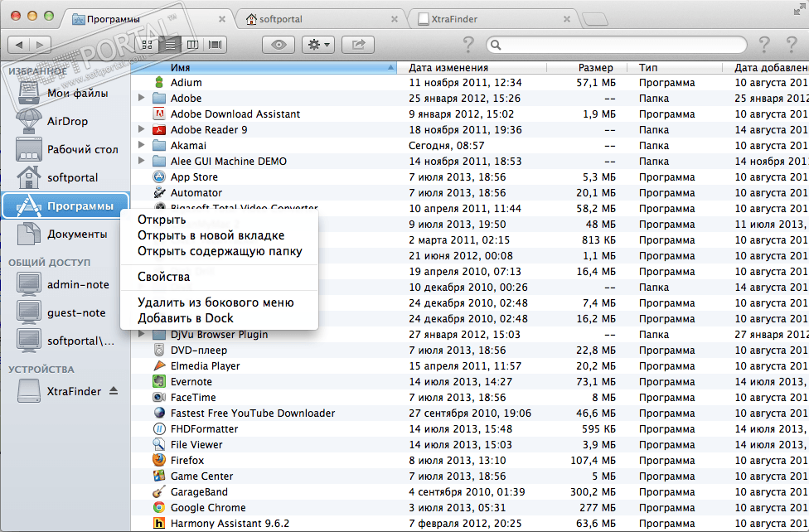The image size is (809, 532).
Task: Switch to the XtraFinder tab
Action: pyautogui.click(x=494, y=19)
